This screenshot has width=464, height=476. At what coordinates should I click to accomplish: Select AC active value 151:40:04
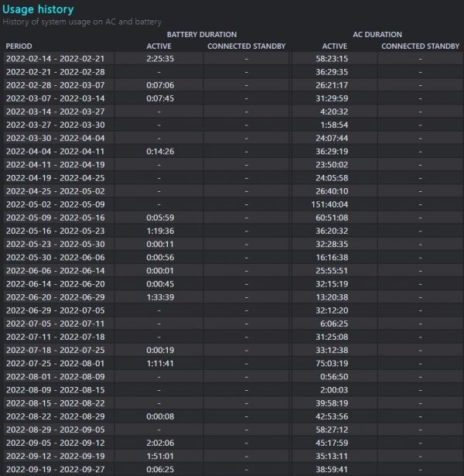click(331, 204)
